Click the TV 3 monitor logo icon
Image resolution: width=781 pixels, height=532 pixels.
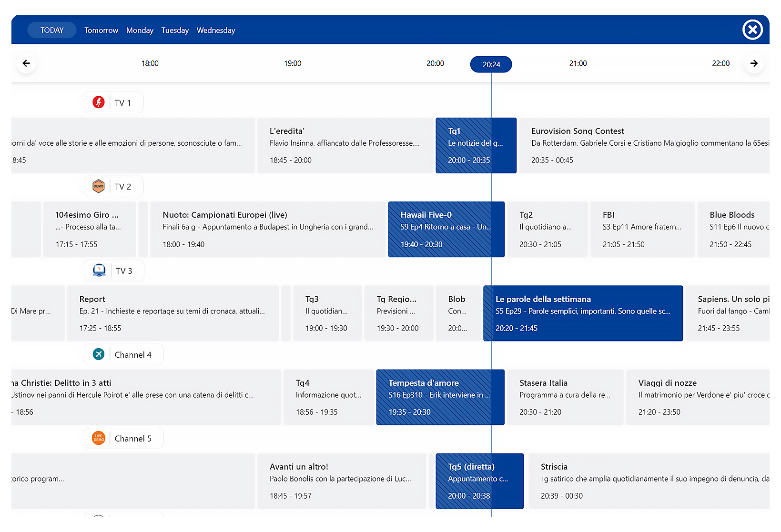pos(99,271)
